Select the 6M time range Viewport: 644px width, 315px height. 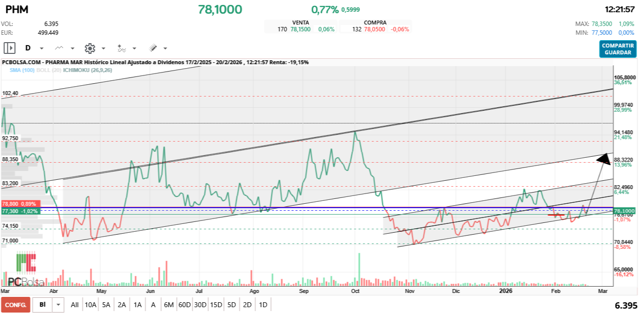[169, 305]
